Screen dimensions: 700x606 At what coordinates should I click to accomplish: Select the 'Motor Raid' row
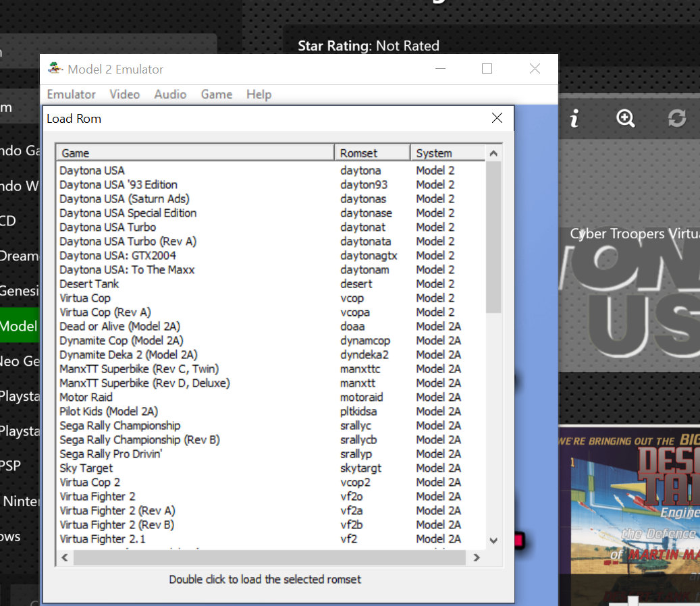click(271, 397)
